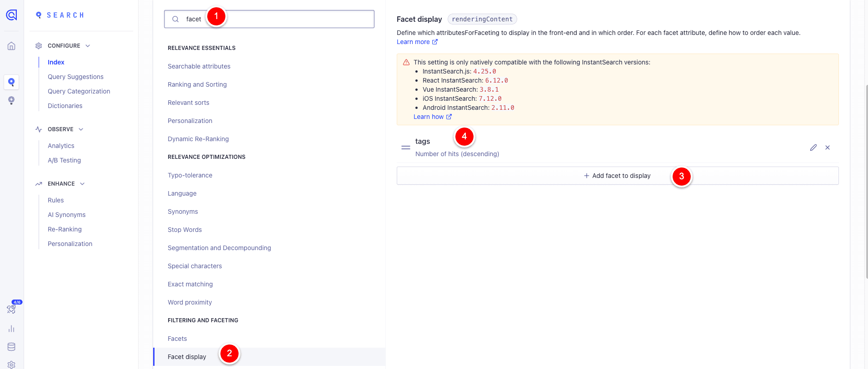The height and width of the screenshot is (369, 868).
Task: Open the bar chart usage icon
Action: pos(11,329)
